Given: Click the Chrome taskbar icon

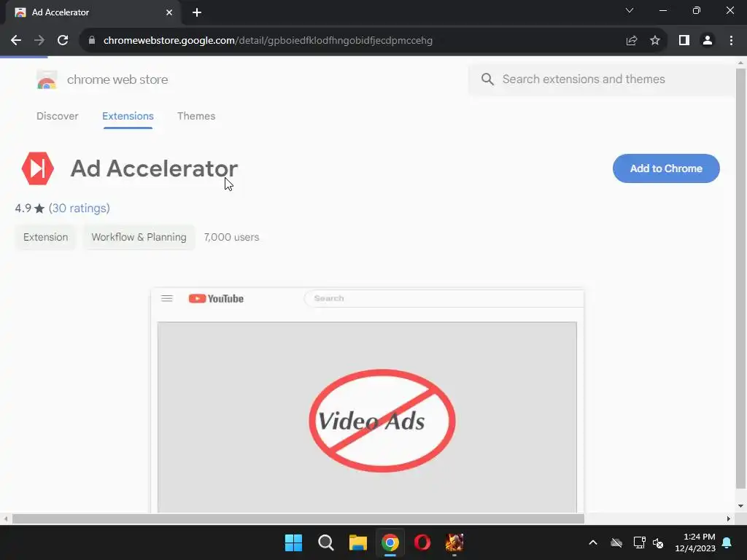Looking at the screenshot, I should click(390, 542).
